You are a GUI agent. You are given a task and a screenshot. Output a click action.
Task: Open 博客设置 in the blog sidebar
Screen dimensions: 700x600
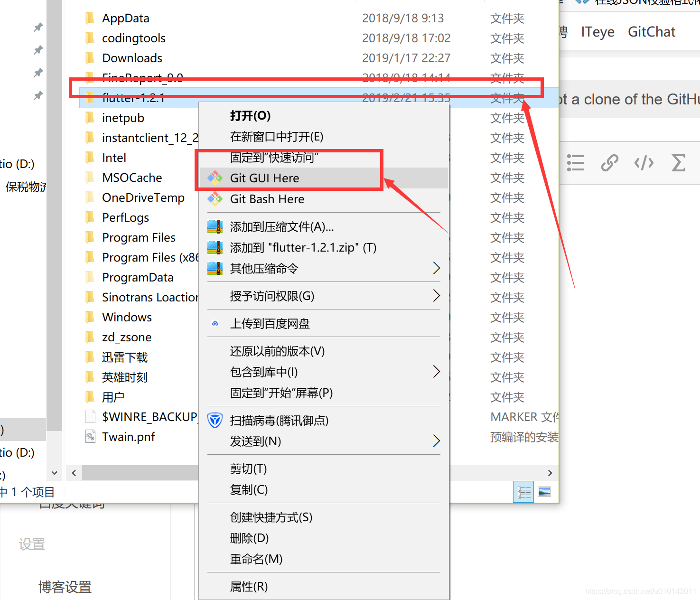(x=65, y=587)
